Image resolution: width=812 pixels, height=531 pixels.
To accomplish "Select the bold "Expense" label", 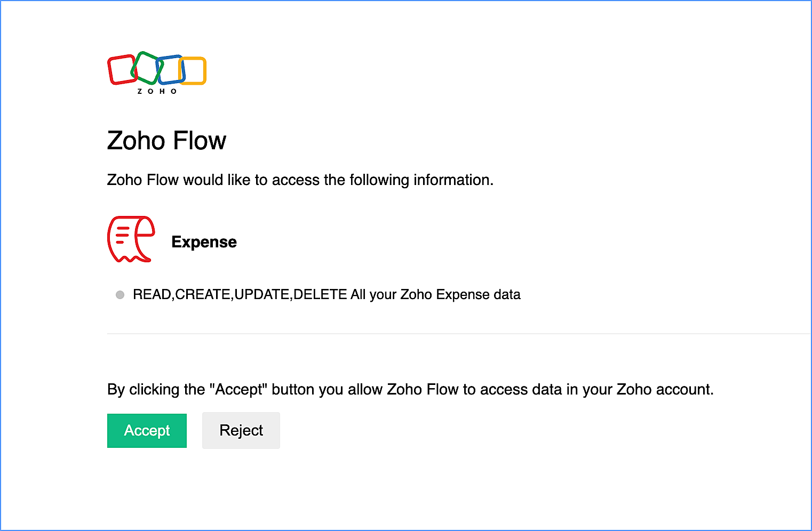I will (x=204, y=242).
